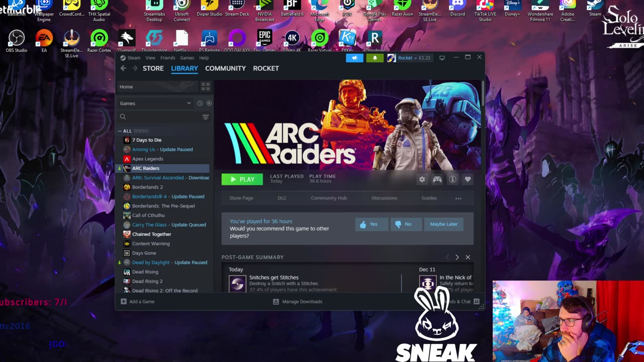Collapse the ALL games category
This screenshot has height=362, width=644.
point(120,131)
